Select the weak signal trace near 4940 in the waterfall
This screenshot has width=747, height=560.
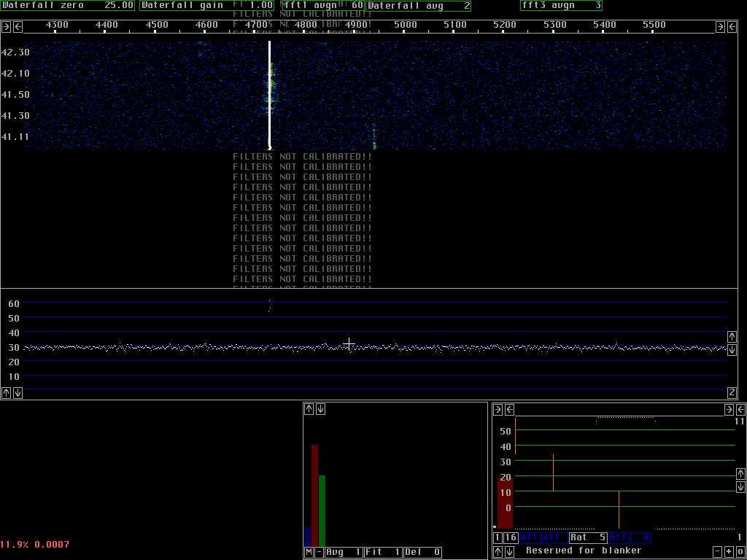tap(374, 137)
